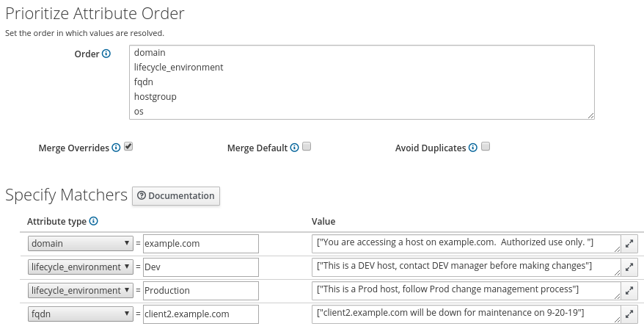Click the Attribute type info icon
Image resolution: width=644 pixels, height=329 pixels.
93,221
